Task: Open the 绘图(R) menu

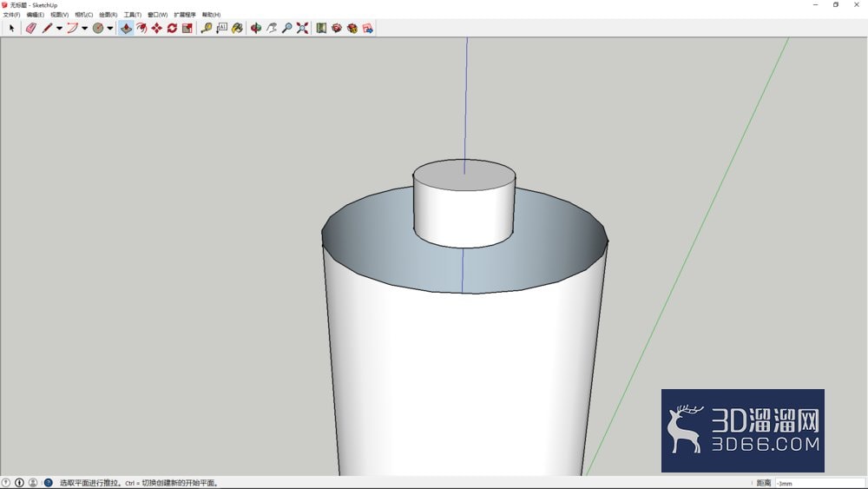Action: [108, 15]
